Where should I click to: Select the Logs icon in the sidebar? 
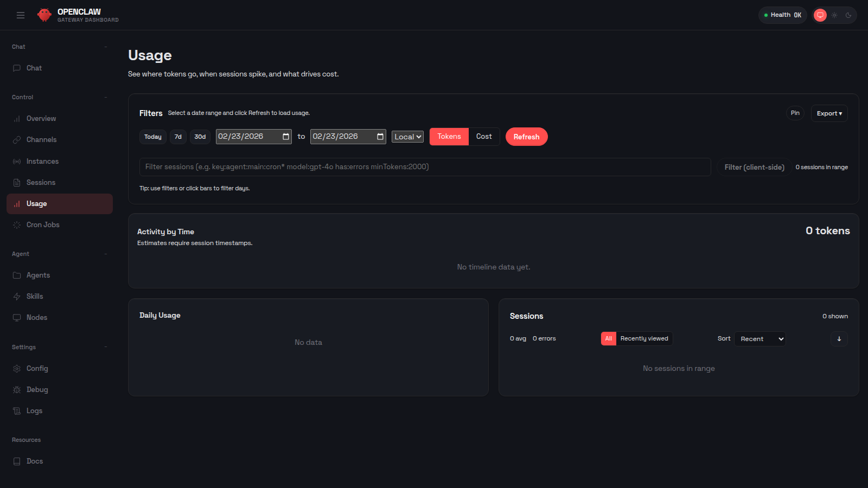17,410
